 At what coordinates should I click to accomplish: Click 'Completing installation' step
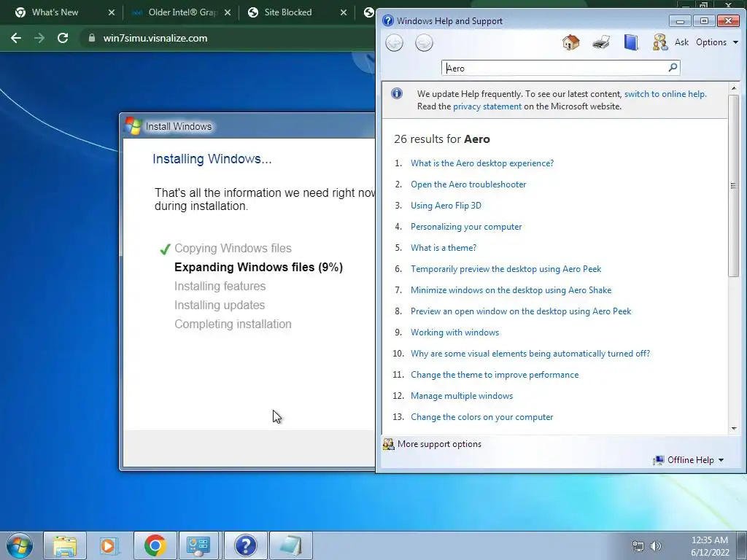(x=233, y=324)
